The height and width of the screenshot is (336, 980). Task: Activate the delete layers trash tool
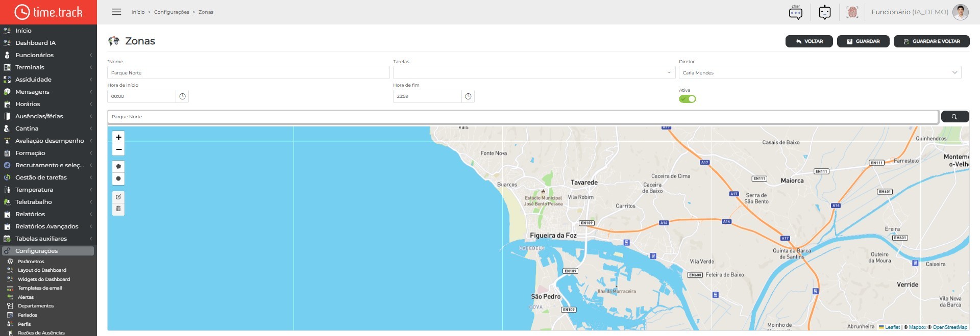(118, 209)
